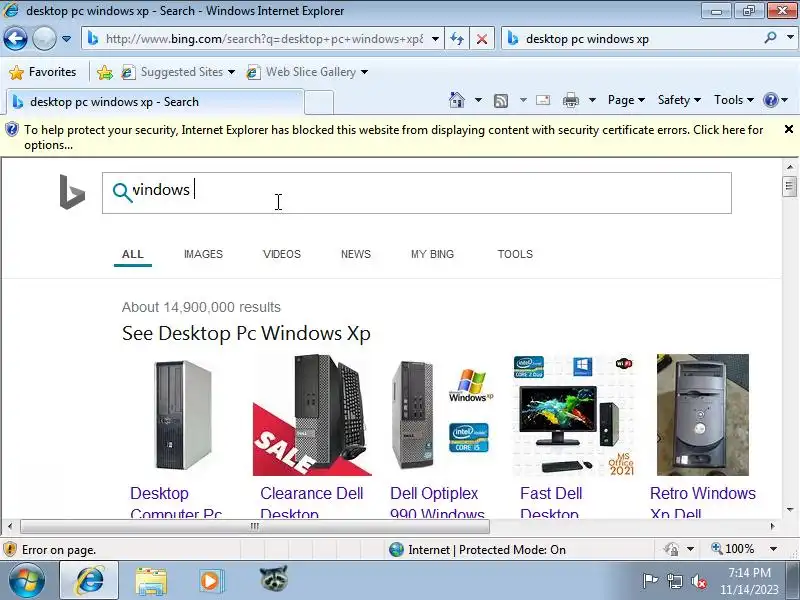Image resolution: width=800 pixels, height=600 pixels.
Task: Open the 'Clearance Dell Desktop' link
Action: tap(312, 503)
